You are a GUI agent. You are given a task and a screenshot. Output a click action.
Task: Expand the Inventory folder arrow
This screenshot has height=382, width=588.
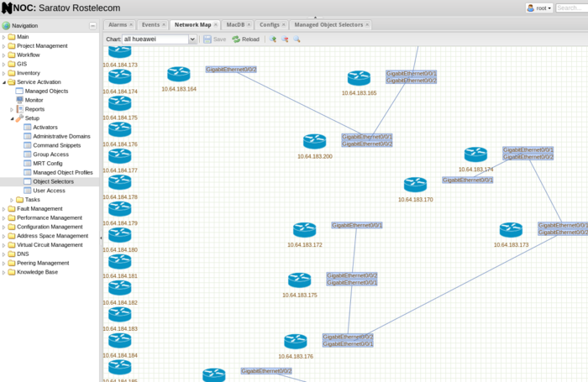pos(4,74)
